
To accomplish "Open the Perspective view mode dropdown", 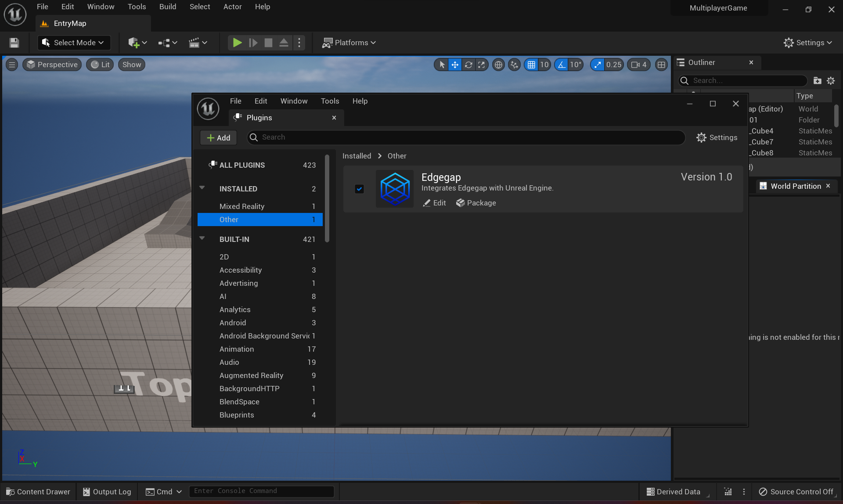I will click(52, 65).
